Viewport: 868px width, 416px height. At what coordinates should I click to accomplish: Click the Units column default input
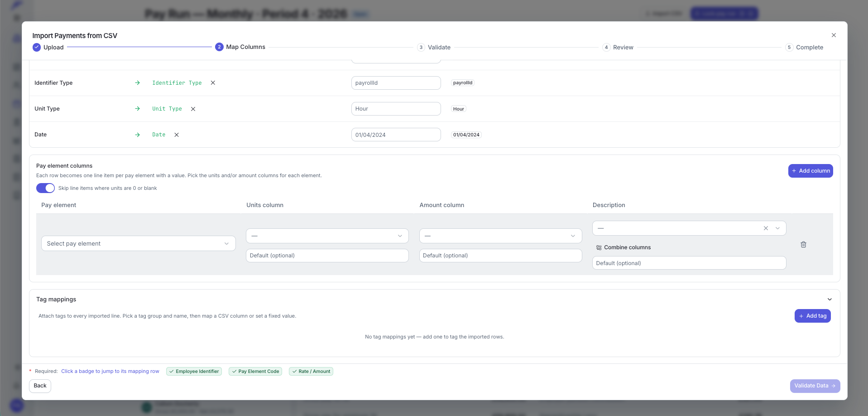(x=327, y=256)
